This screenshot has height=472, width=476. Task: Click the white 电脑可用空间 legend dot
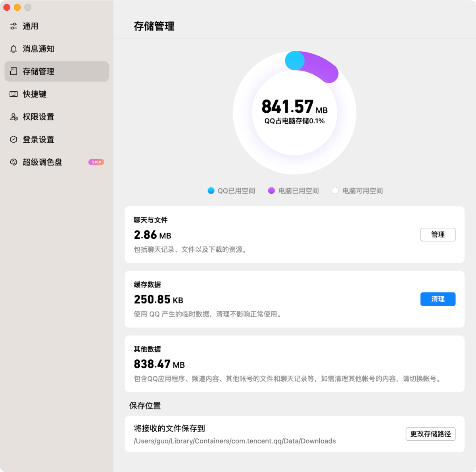coord(335,191)
